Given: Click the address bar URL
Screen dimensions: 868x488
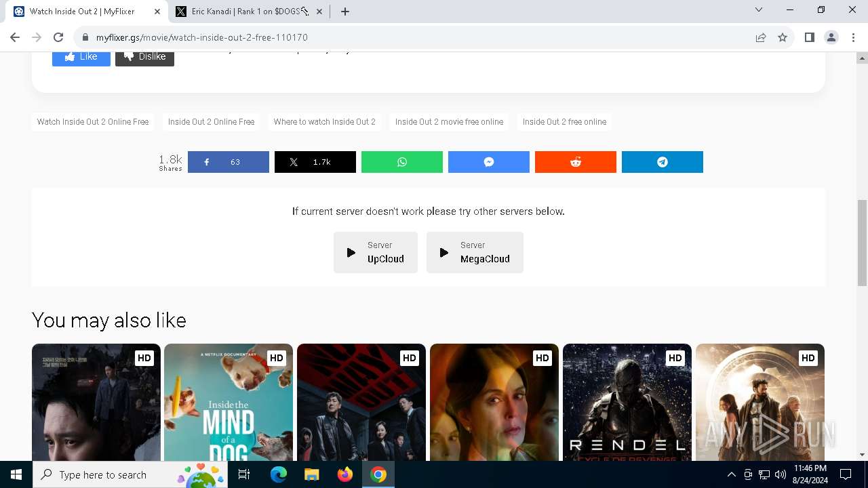Looking at the screenshot, I should (x=202, y=38).
